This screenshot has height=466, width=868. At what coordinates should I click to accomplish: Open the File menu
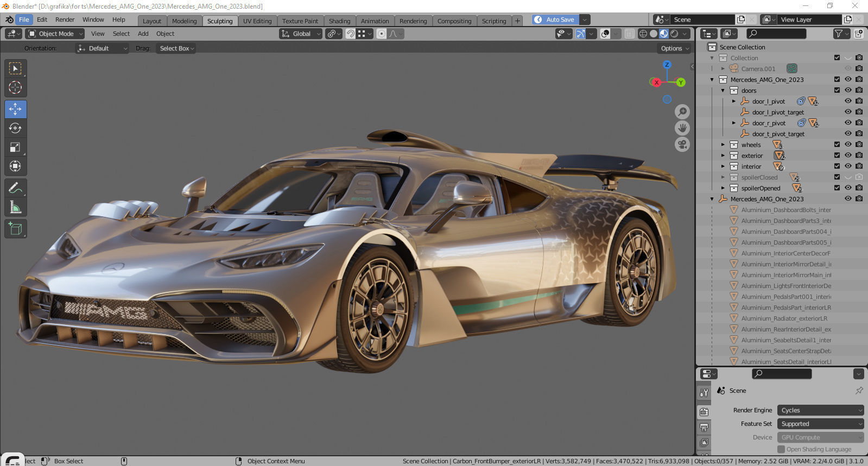tap(24, 20)
